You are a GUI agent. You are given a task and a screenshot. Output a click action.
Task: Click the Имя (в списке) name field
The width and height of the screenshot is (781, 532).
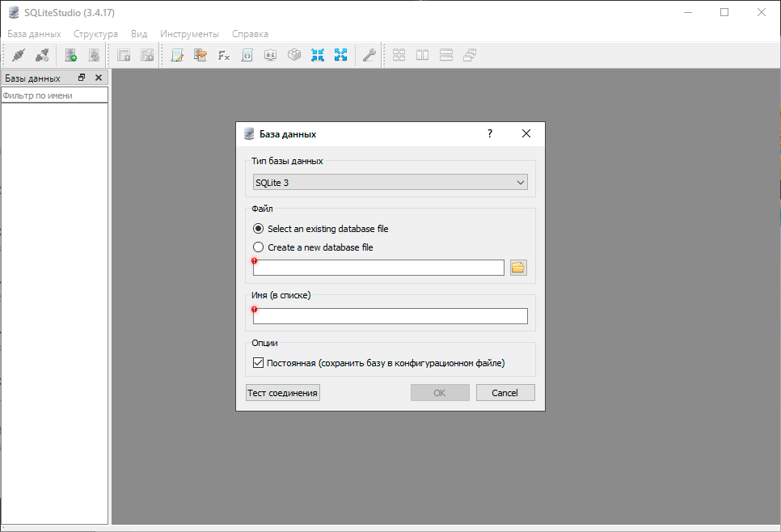coord(390,316)
